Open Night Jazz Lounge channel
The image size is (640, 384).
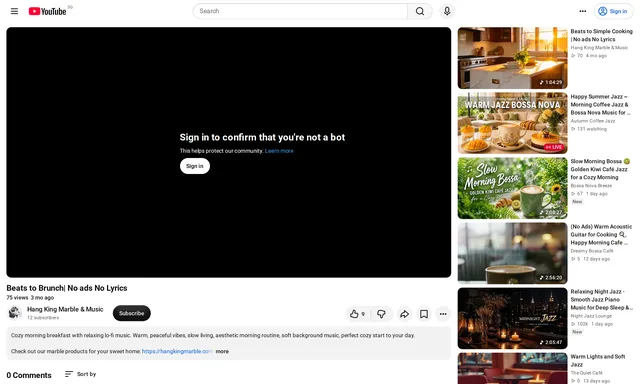coord(591,316)
